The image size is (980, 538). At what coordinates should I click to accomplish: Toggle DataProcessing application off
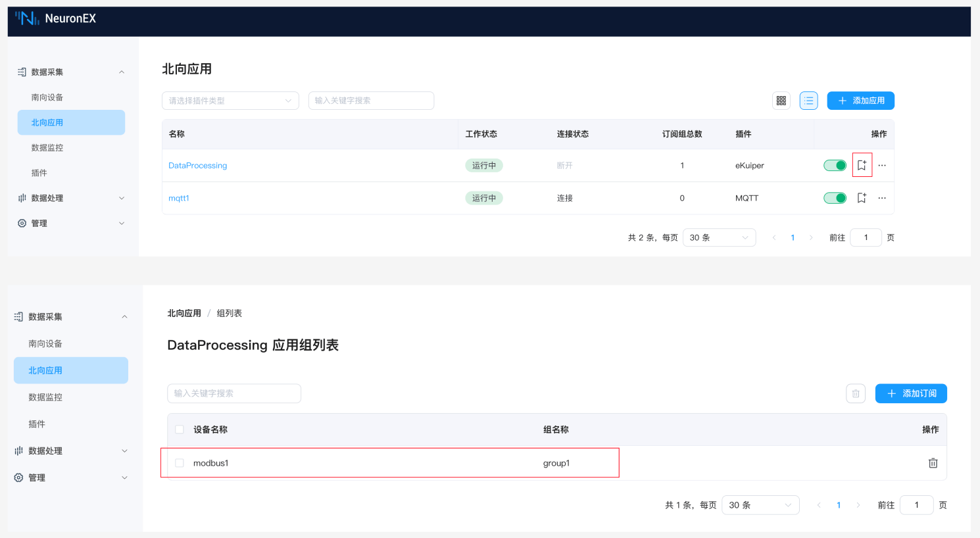point(835,165)
